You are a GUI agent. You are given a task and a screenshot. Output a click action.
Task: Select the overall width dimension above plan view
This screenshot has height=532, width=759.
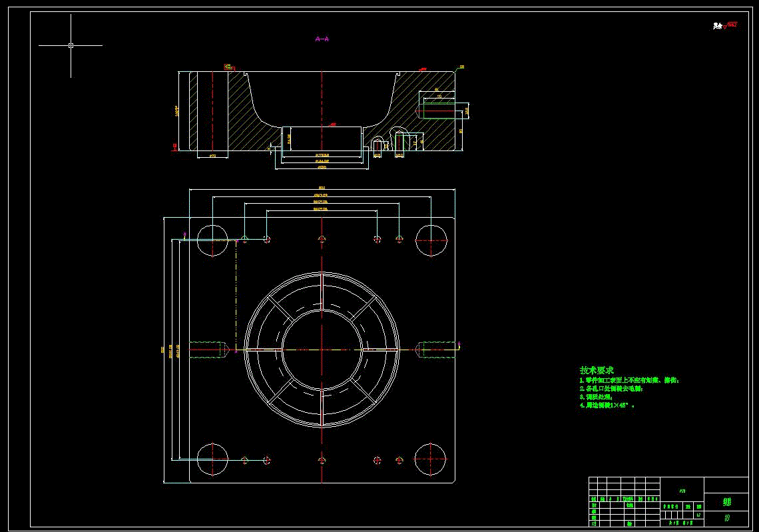322,188
